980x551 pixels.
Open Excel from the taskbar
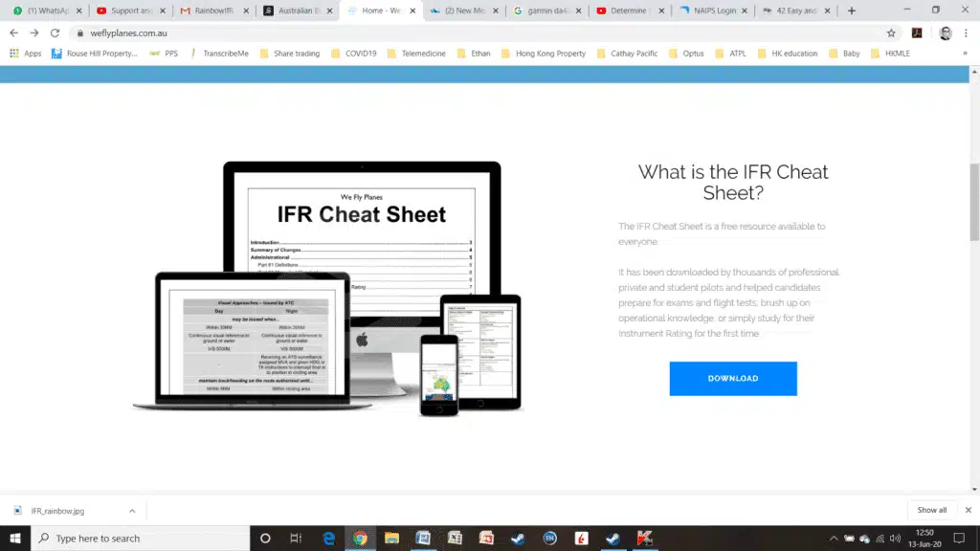click(455, 537)
